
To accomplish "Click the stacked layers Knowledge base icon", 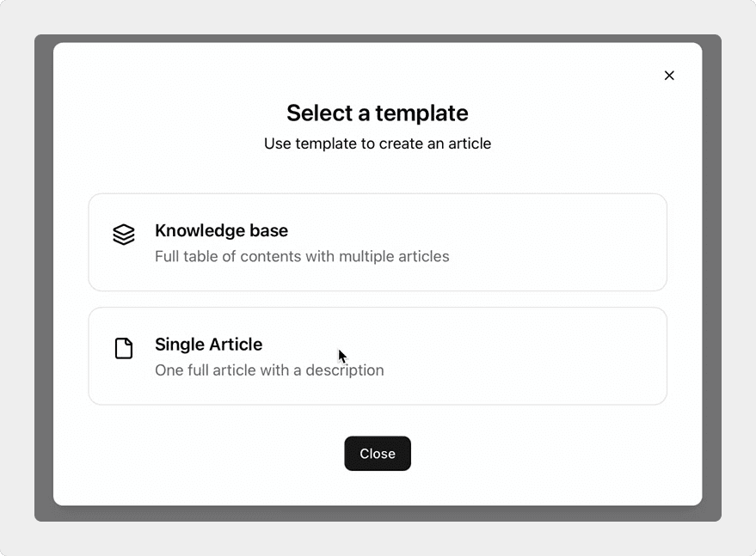I will [x=124, y=235].
